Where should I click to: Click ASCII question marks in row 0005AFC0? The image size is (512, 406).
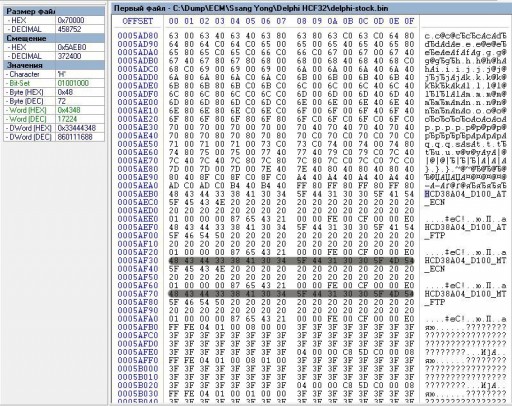pos(465,336)
